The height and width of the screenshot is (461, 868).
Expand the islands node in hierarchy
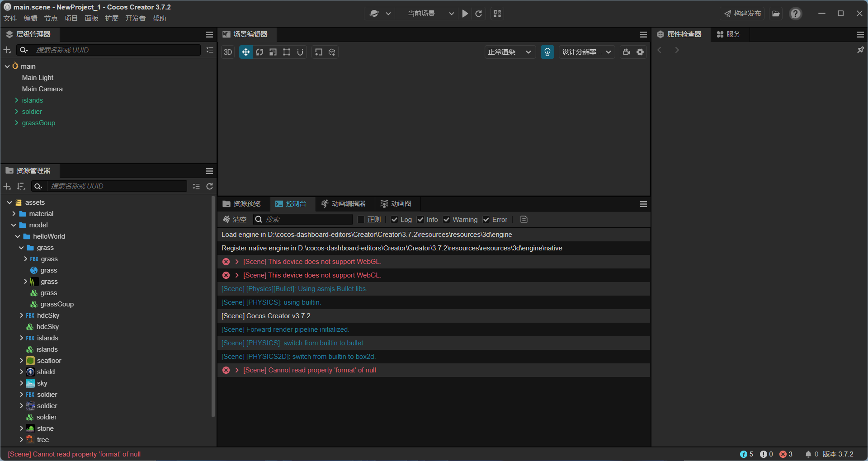pyautogui.click(x=17, y=100)
